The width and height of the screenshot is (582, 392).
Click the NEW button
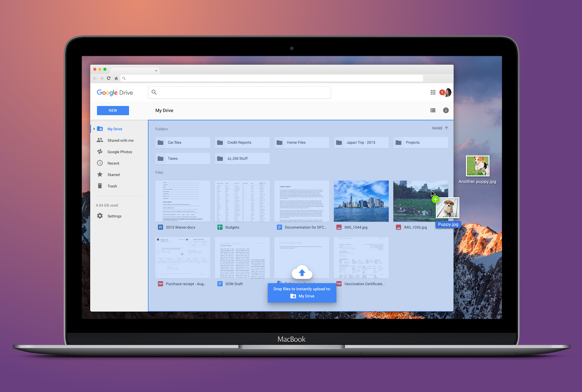(x=113, y=110)
